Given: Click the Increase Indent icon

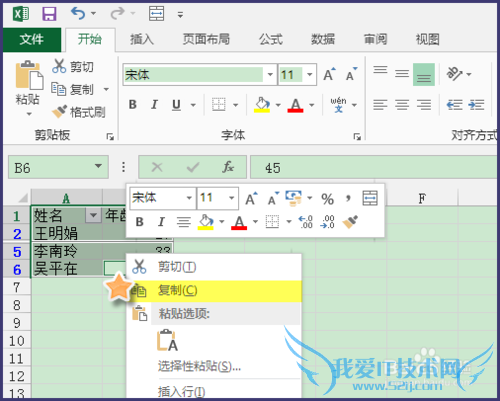Looking at the screenshot, I should (x=476, y=105).
